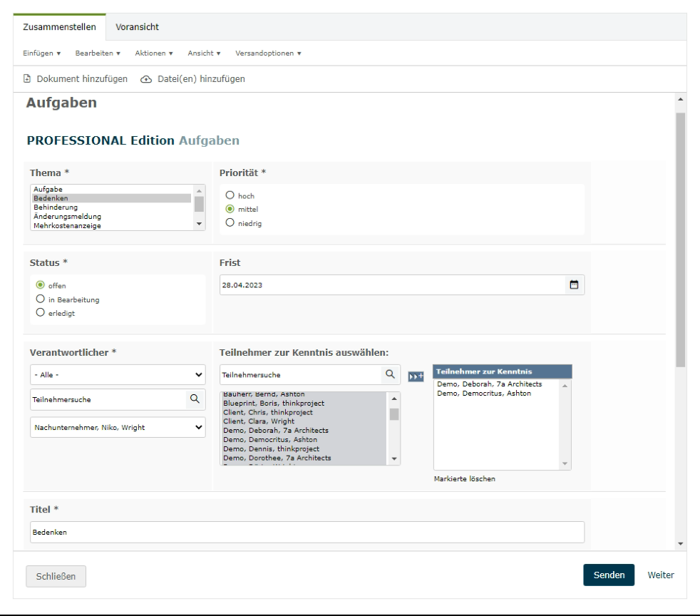Click the Schließen button
Viewport: 700px width, 616px height.
click(56, 576)
